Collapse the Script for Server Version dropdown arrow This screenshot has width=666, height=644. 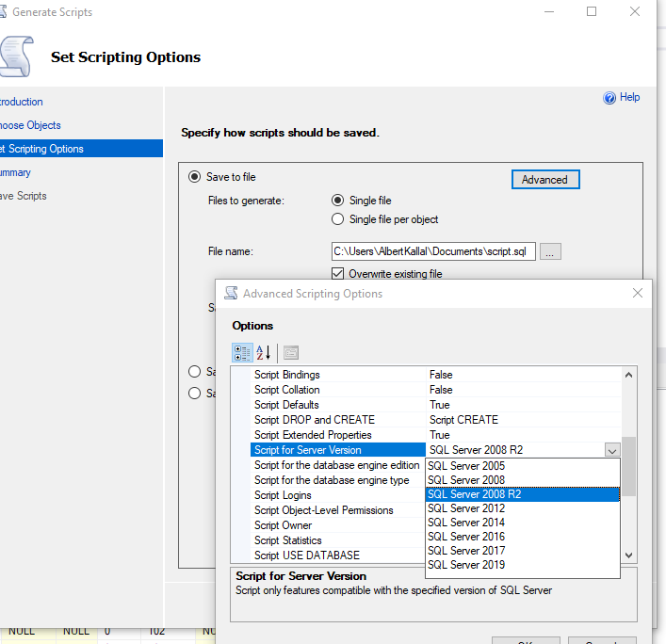[x=612, y=450]
